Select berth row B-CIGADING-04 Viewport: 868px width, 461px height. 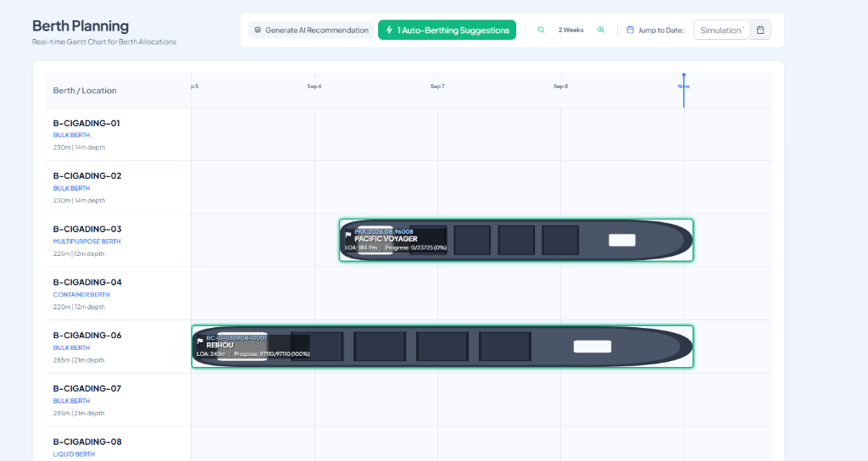pos(408,294)
